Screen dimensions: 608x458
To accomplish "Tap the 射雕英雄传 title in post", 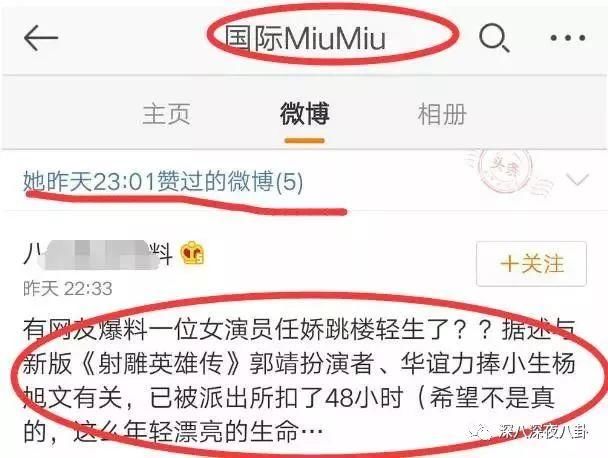I will 161,364.
